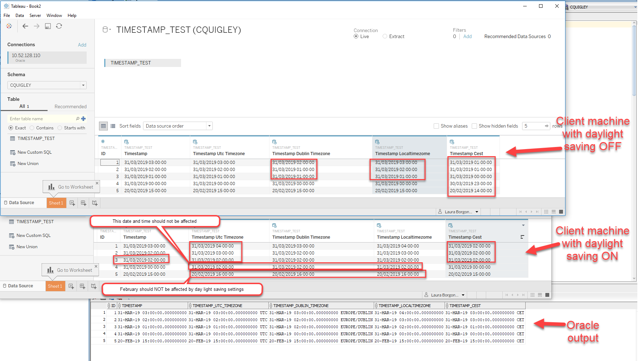
Task: Click the Add link next to Connections
Action: [82, 45]
